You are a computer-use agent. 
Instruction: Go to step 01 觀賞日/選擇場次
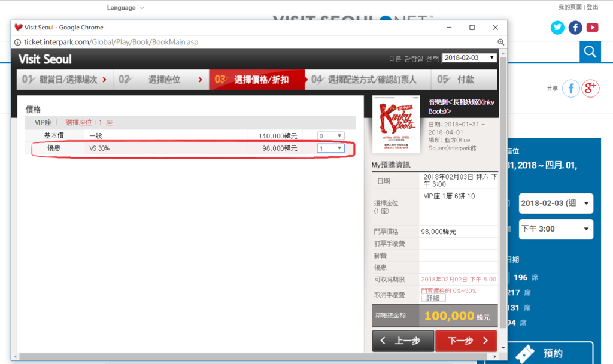click(65, 80)
